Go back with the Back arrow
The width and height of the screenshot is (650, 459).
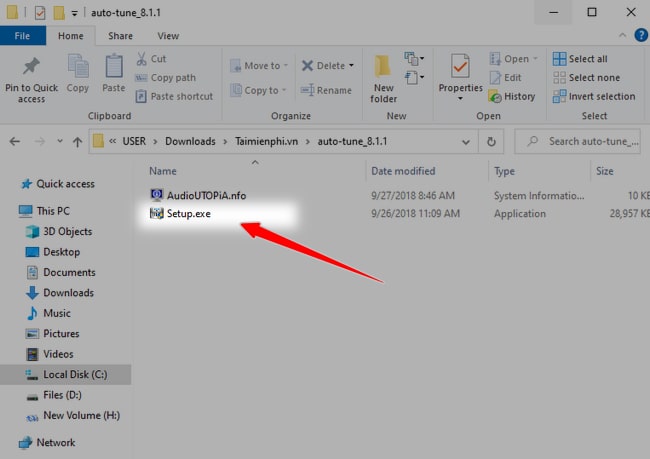pyautogui.click(x=15, y=142)
